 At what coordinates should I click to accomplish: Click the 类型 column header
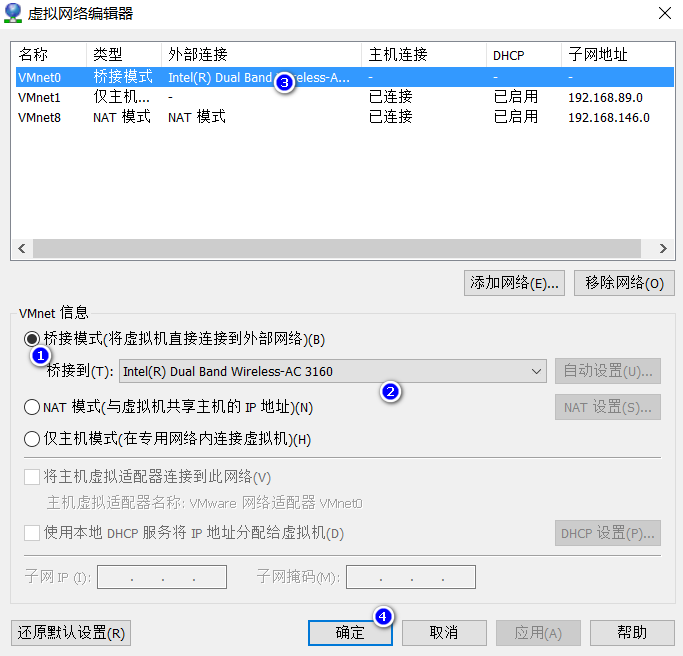tap(124, 54)
